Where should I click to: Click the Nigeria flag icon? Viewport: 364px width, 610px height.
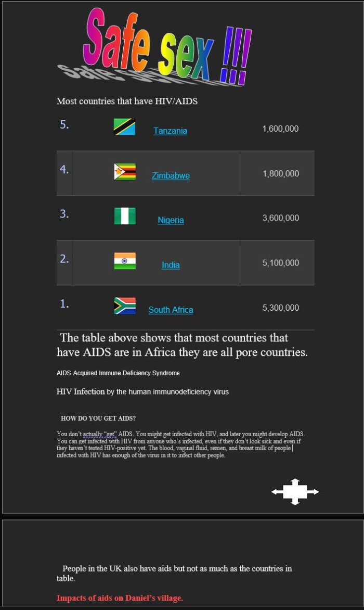point(125,216)
